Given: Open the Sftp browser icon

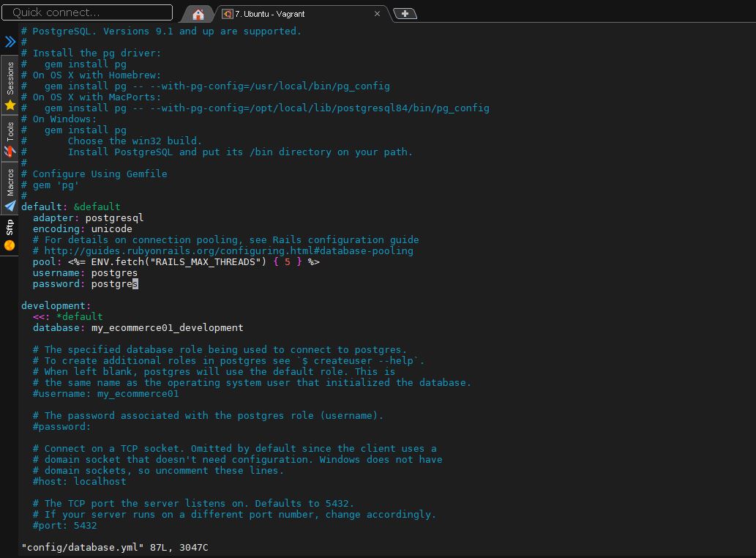Looking at the screenshot, I should click(x=10, y=245).
